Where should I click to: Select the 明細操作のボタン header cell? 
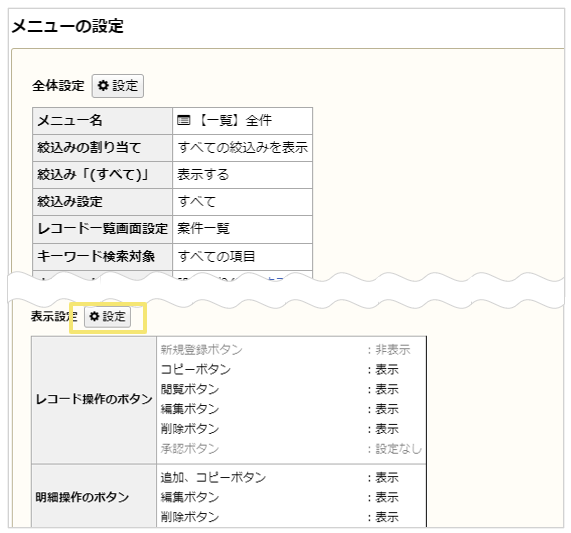click(x=94, y=497)
